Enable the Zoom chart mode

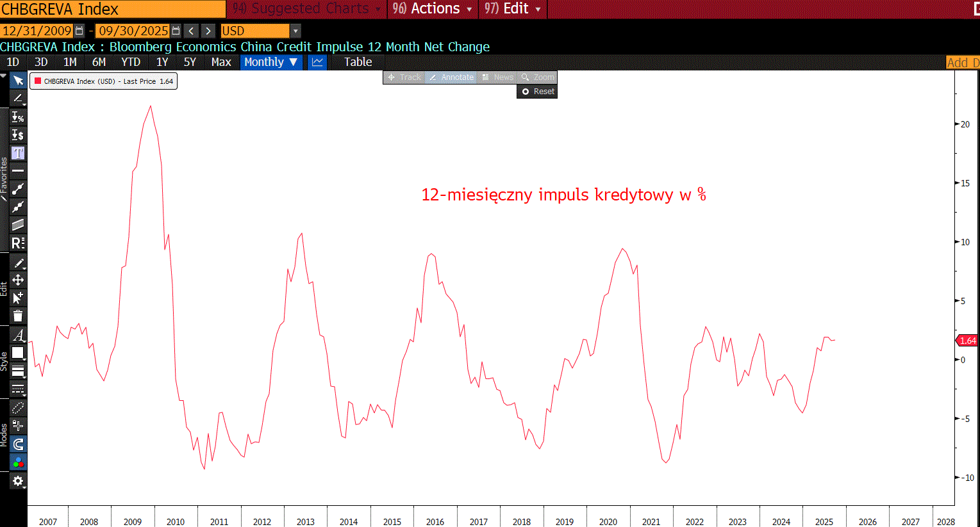click(538, 77)
